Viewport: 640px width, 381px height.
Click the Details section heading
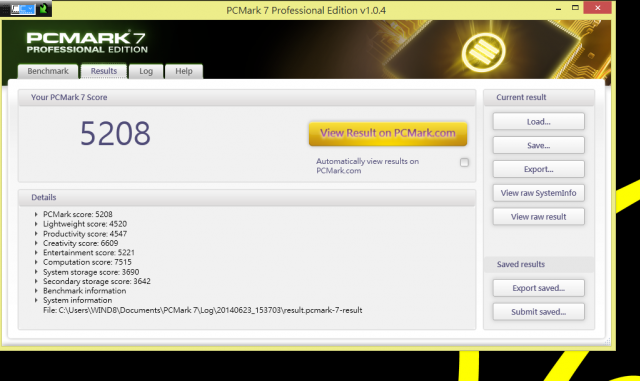click(x=44, y=197)
